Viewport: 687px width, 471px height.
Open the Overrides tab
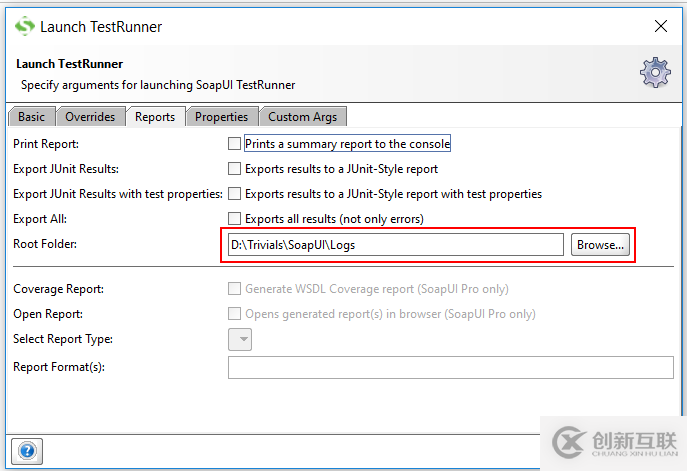click(x=91, y=117)
